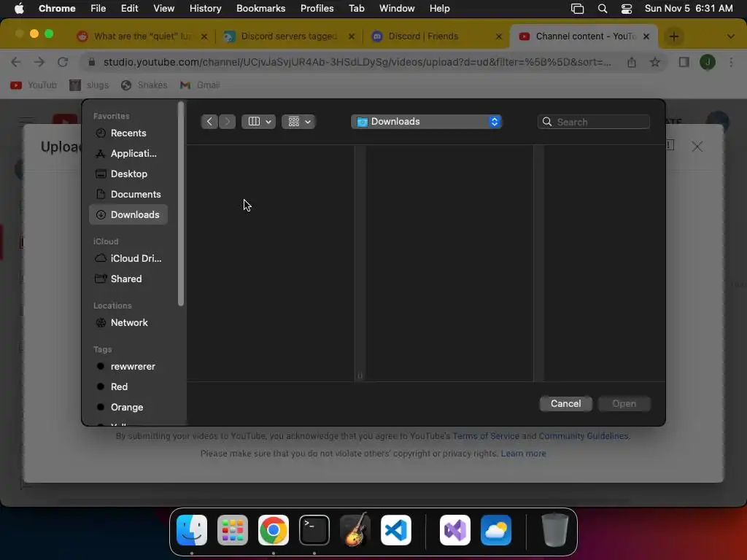Open the Profiles menu
747x560 pixels.
pos(317,9)
